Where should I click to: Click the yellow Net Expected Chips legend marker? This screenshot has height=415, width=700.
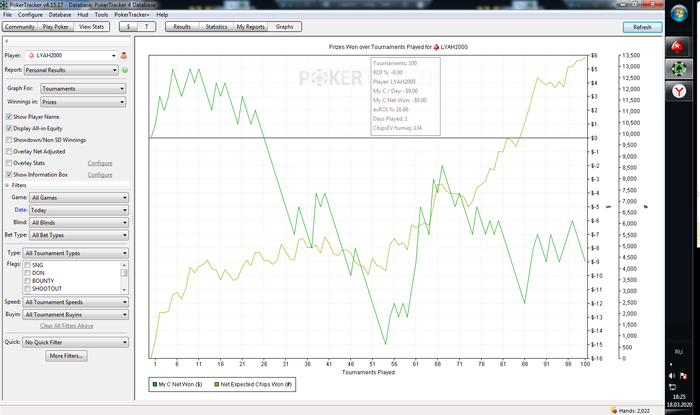(217, 384)
